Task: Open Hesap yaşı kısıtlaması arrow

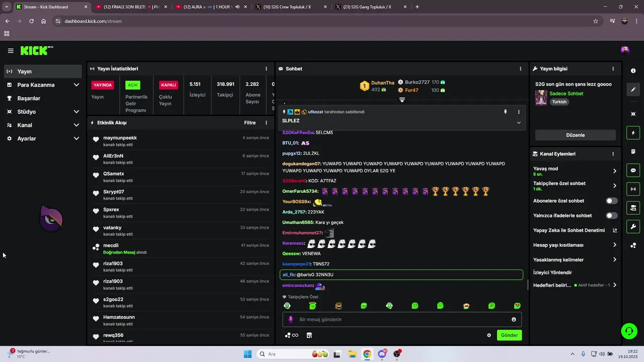Action: pyautogui.click(x=614, y=245)
